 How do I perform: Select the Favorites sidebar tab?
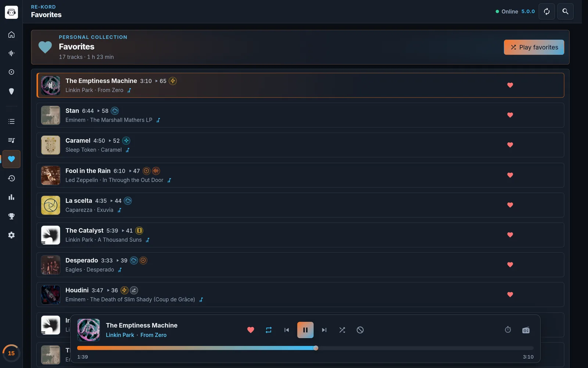pos(11,159)
